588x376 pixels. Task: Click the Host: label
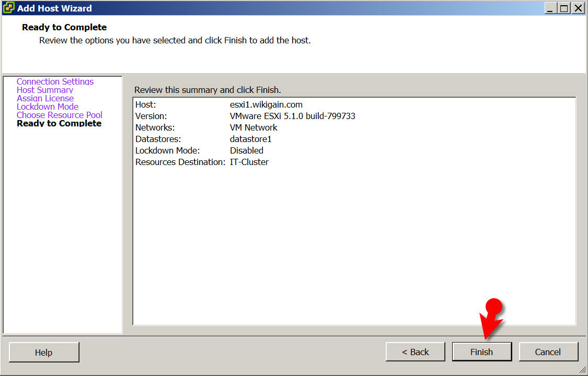click(x=145, y=104)
